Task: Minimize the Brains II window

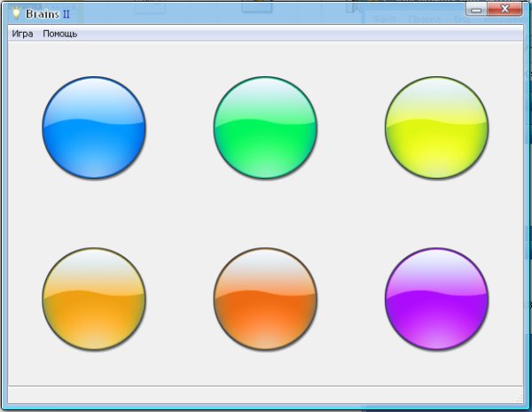Action: 476,10
